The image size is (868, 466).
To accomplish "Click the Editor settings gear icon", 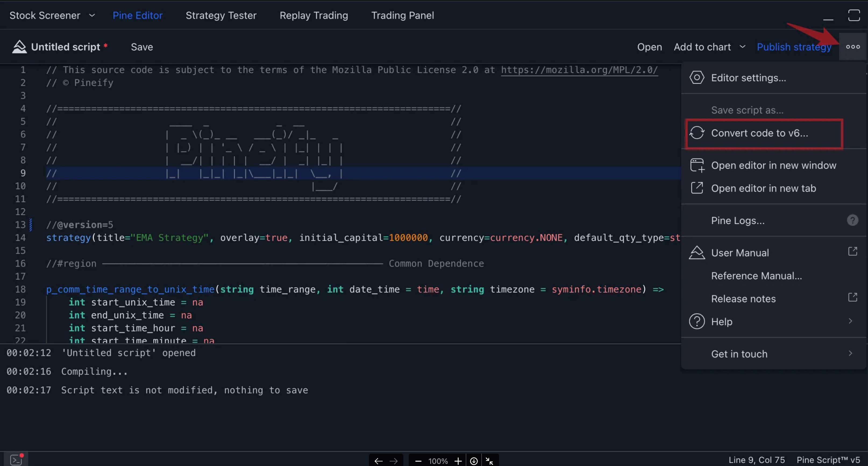I will [x=696, y=78].
